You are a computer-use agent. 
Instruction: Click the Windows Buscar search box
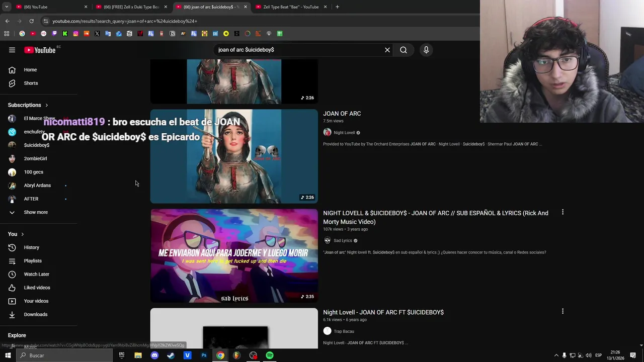coord(64,355)
